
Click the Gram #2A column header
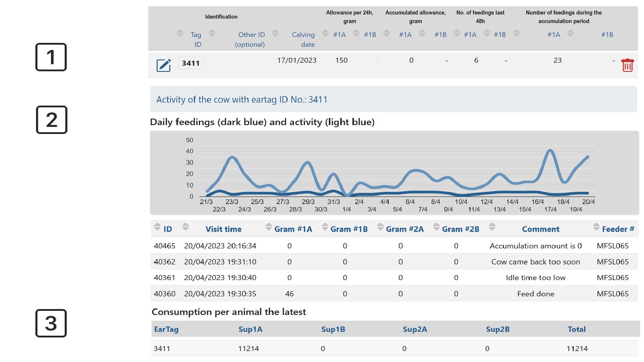[405, 229]
